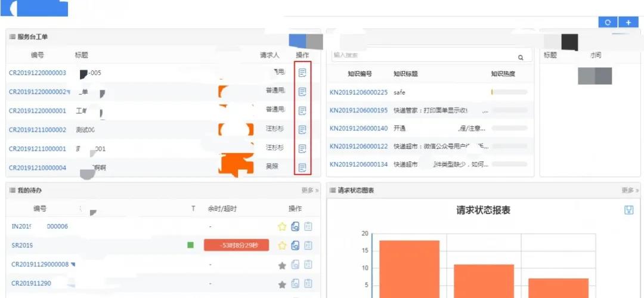Toggle the yellow star for the IN2019 to-do row
Screen dimensions: 644x298
[281, 226]
